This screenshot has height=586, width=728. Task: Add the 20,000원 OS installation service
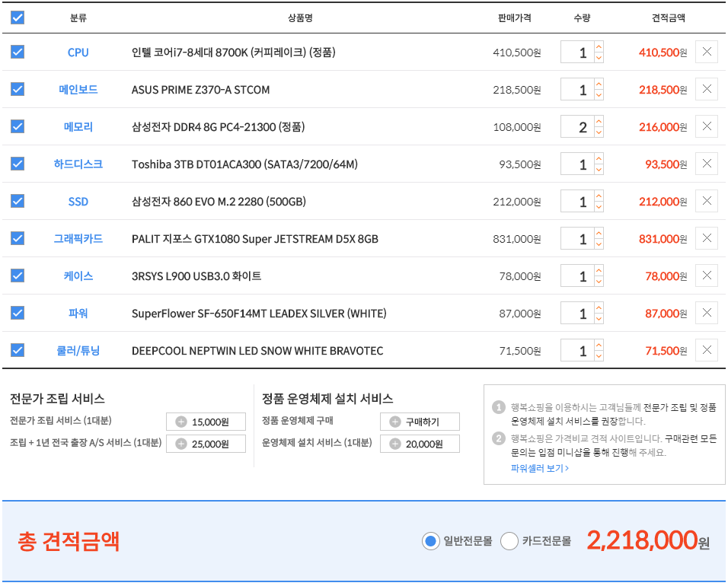[x=420, y=444]
